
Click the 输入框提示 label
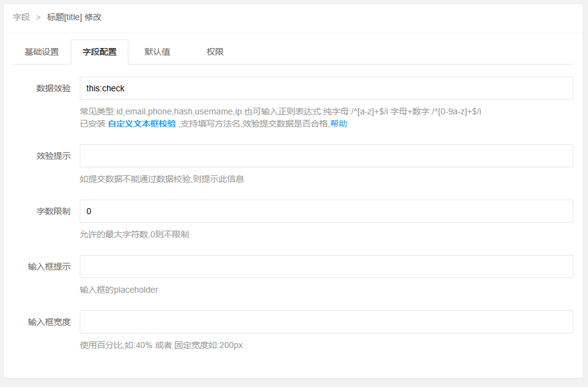pyautogui.click(x=49, y=267)
